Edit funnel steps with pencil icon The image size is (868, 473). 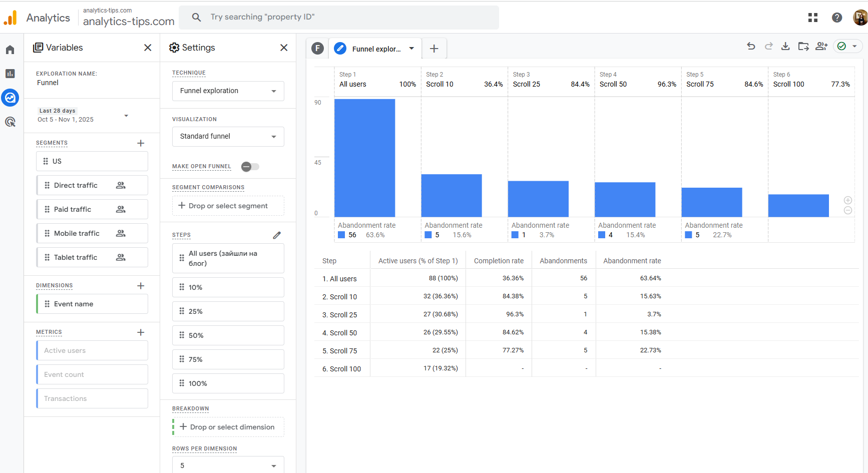pos(277,235)
